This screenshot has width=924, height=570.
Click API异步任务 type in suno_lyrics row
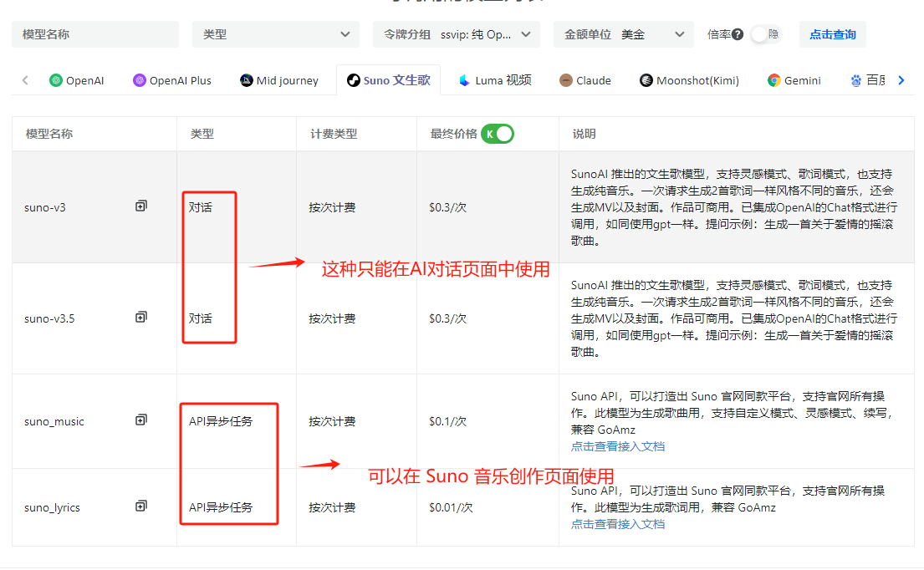[221, 507]
